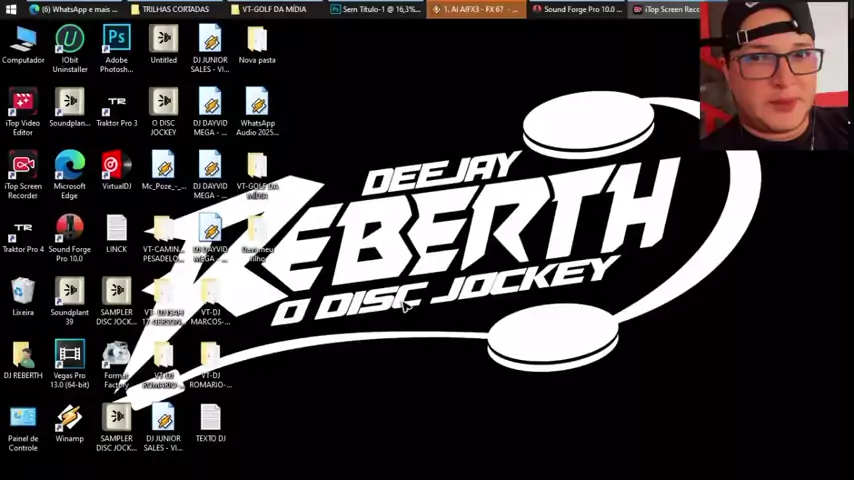Open the WhatsApp browser window in taskbar
Screen dimensions: 854x480
coord(74,9)
